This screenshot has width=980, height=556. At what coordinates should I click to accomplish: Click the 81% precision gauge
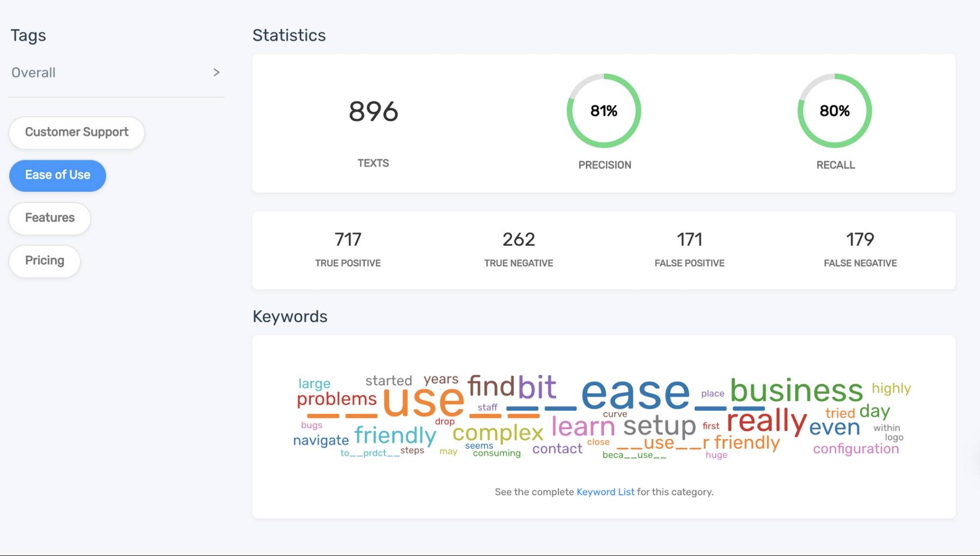point(604,111)
